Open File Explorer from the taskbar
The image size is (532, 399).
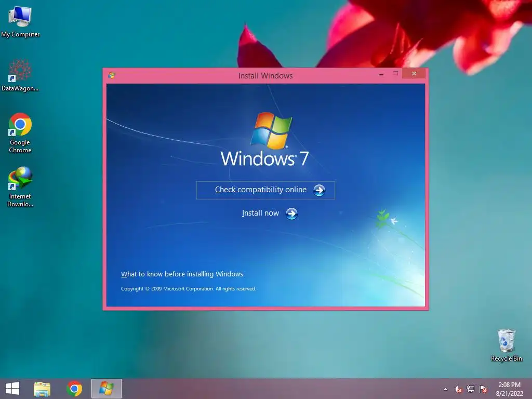point(42,389)
